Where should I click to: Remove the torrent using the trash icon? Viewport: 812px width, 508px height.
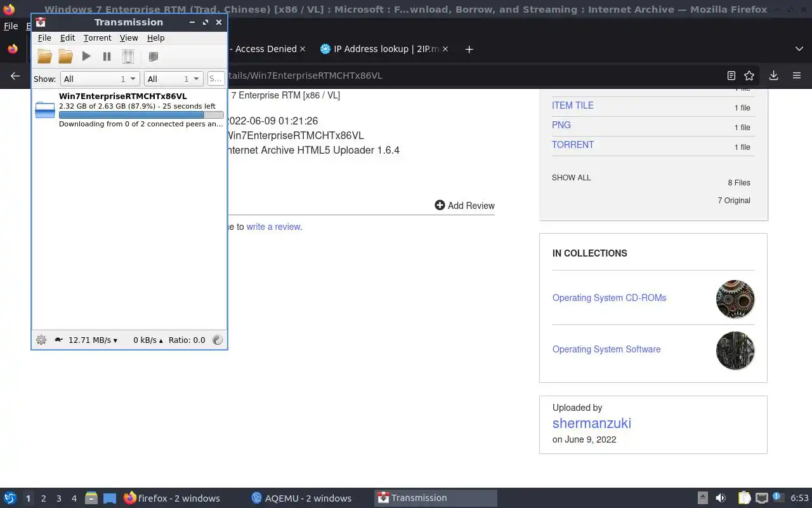click(x=128, y=57)
